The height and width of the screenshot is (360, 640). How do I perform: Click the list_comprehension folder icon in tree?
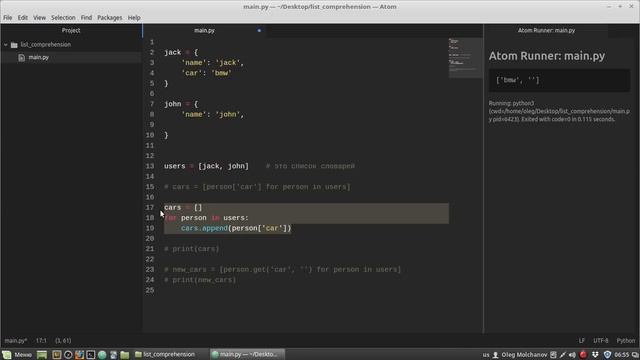coord(14,45)
